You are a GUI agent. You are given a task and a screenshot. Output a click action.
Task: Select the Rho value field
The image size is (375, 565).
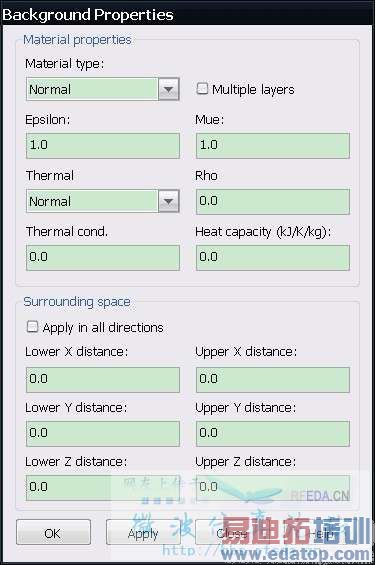pos(273,201)
